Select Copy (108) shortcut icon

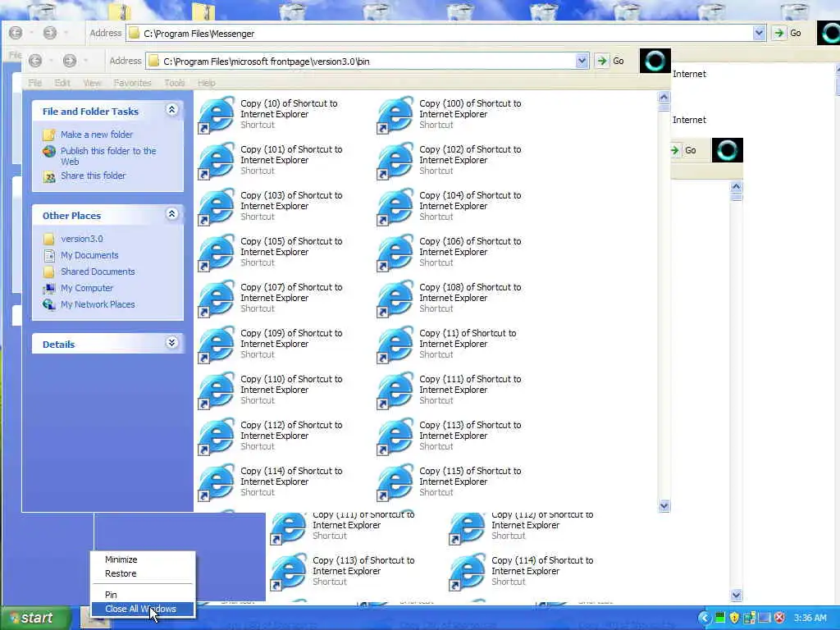point(395,299)
